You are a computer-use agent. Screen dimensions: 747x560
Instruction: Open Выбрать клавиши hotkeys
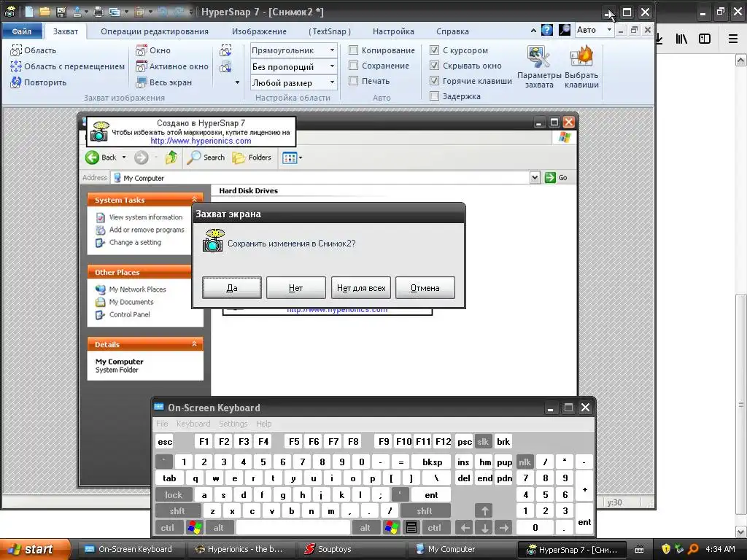(x=581, y=66)
